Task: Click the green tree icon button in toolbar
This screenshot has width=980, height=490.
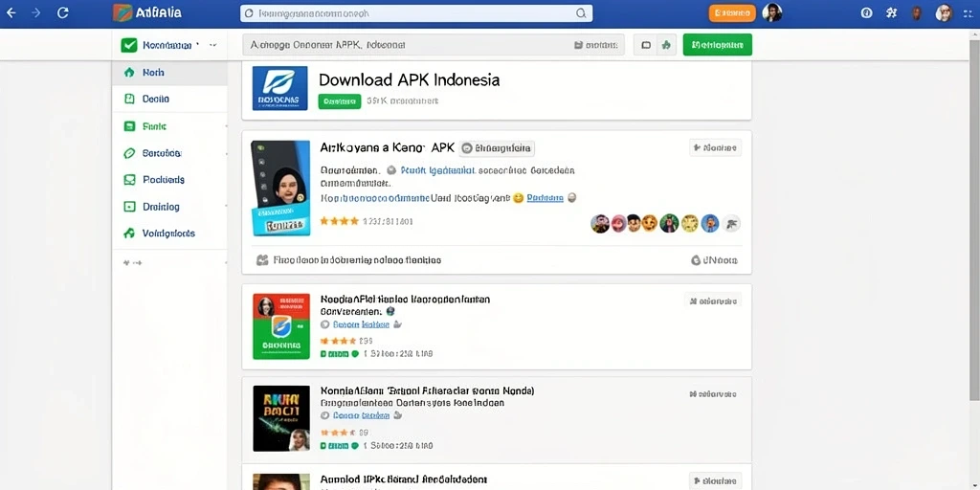Action: point(666,45)
